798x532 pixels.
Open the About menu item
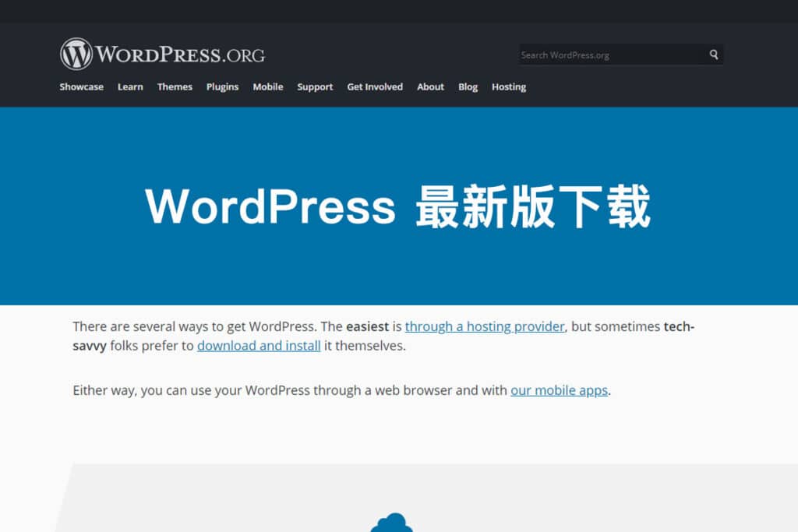coord(430,87)
